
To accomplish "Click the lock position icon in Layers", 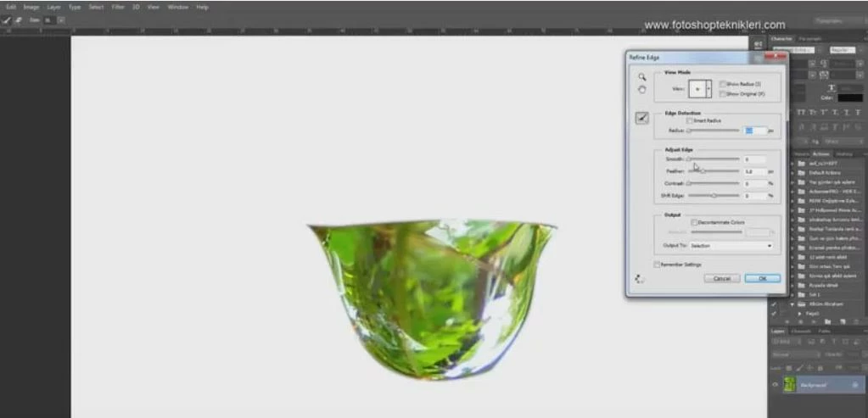I will pos(810,368).
